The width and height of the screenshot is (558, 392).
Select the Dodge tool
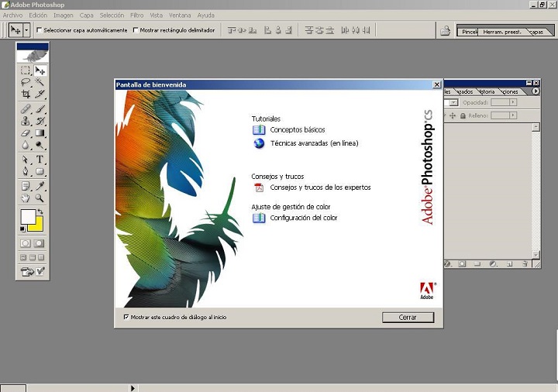[x=40, y=145]
